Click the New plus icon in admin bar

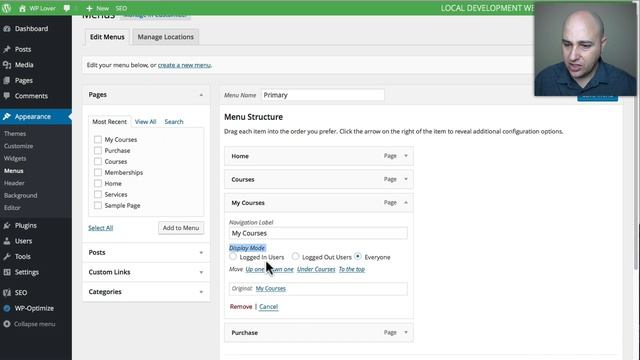coord(89,8)
